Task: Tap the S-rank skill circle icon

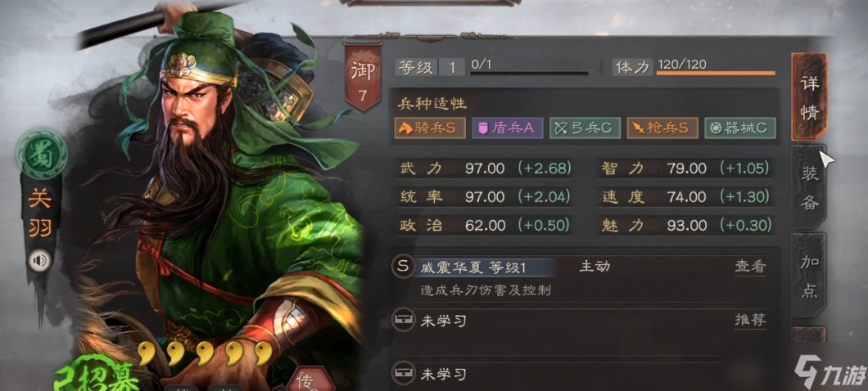Action: click(403, 267)
